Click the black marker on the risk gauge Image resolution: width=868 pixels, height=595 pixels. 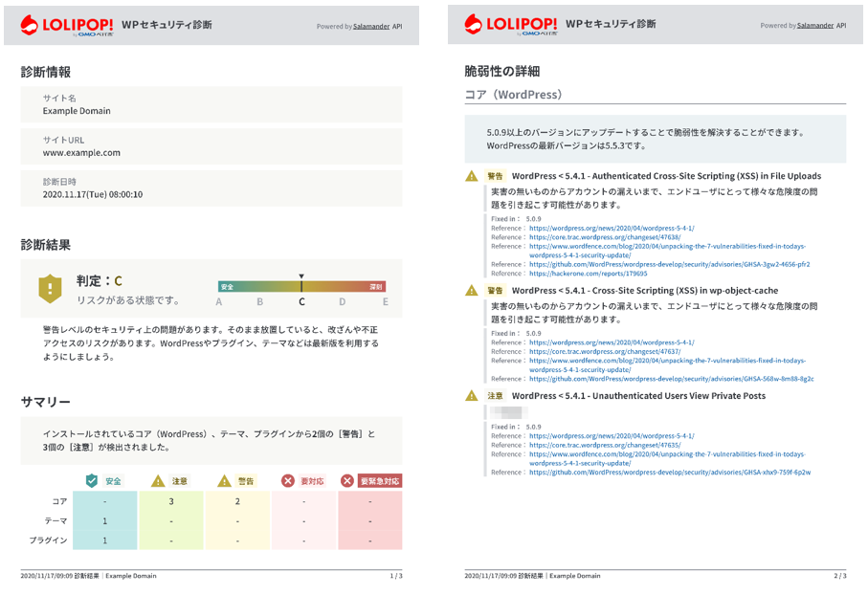(x=301, y=283)
